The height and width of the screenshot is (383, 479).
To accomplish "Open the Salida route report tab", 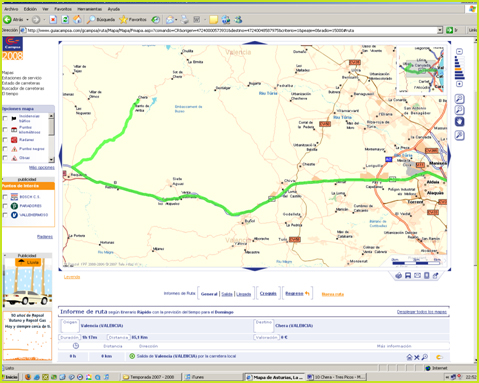I will point(227,294).
